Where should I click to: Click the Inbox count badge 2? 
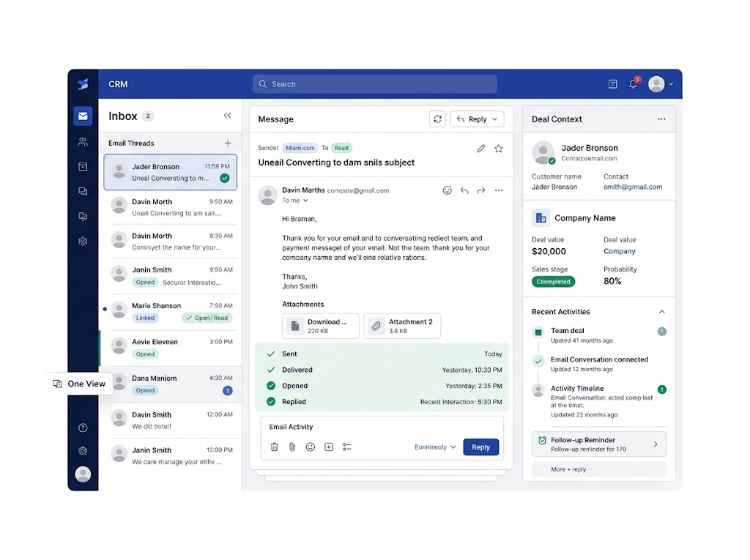pos(148,116)
